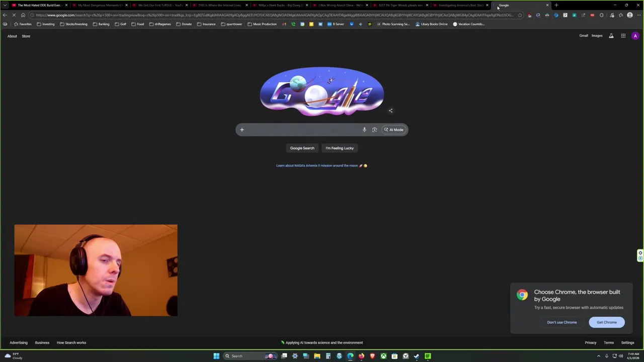Viewport: 644px width, 362px height.
Task: Switch to We Got Our First TURTLE tab
Action: (x=160, y=5)
